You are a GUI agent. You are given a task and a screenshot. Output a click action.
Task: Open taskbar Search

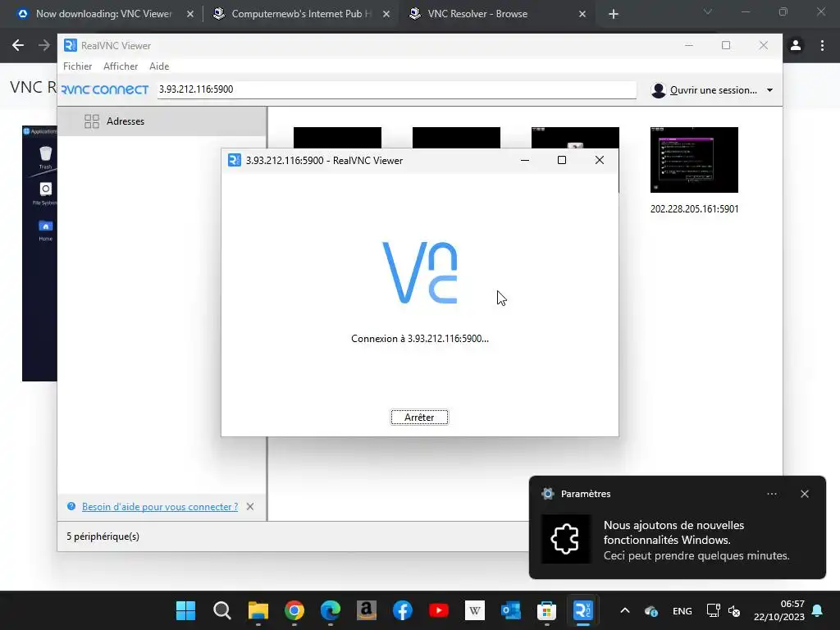pyautogui.click(x=221, y=610)
